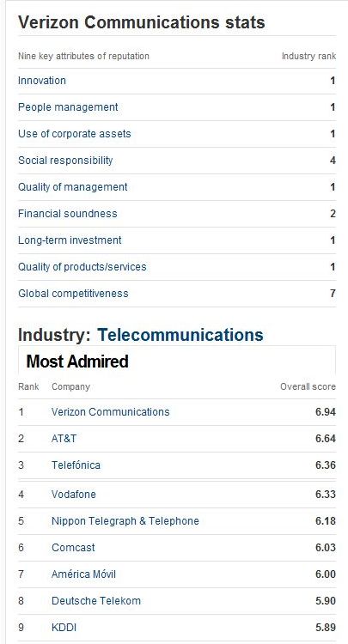348x644 pixels.
Task: Open Nippon Telegraph & Telephone link
Action: [x=125, y=521]
